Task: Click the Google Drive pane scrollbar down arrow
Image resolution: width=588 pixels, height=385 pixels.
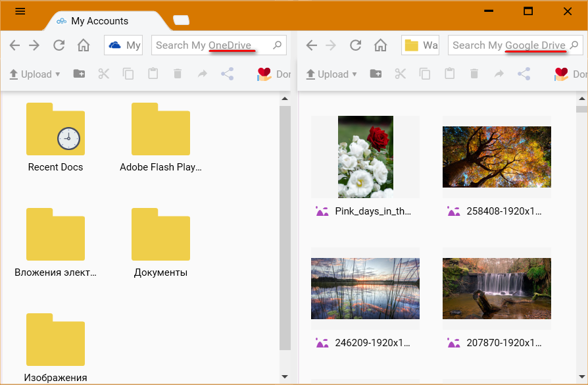Action: (582, 376)
